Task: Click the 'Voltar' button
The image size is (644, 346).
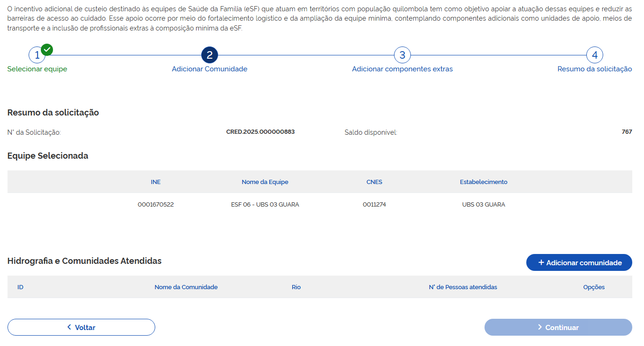Action: point(81,327)
